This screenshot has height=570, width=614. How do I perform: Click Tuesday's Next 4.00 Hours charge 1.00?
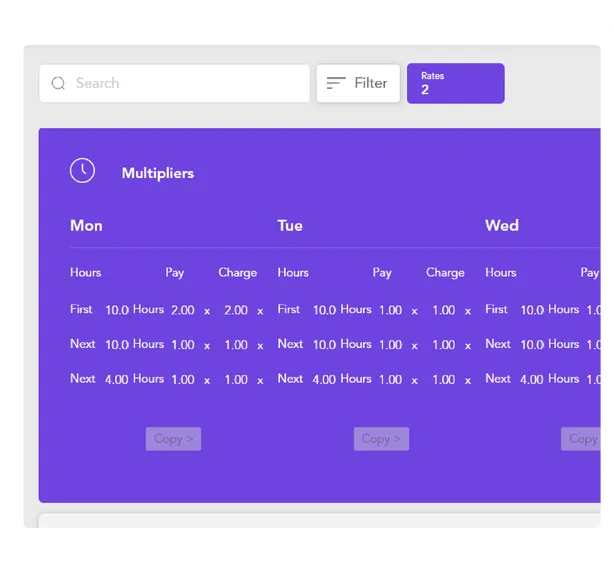coord(444,379)
